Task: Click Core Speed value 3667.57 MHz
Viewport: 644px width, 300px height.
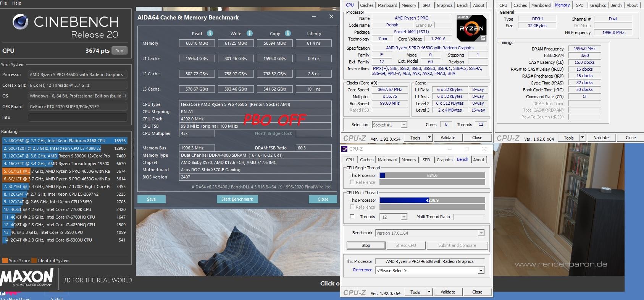Action: [390, 89]
